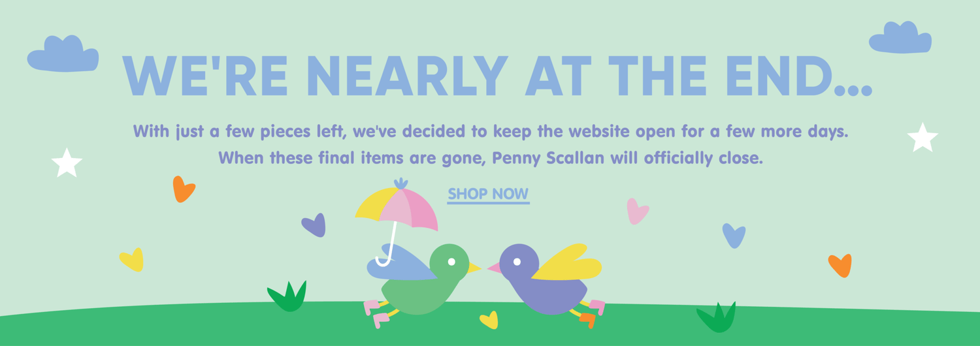
Task: Click the purple heart left of the umbrella
Action: point(315,225)
